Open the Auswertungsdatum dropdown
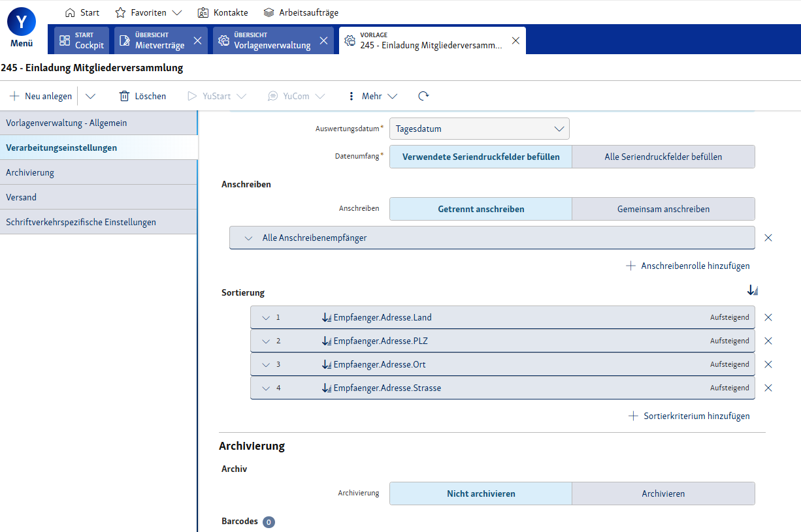 coord(479,129)
